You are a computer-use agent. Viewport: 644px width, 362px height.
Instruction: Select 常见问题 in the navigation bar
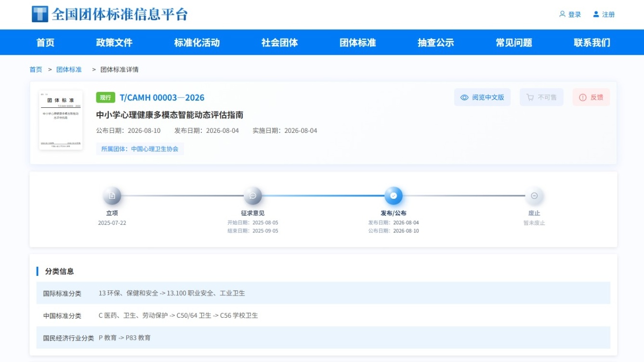[x=514, y=42]
